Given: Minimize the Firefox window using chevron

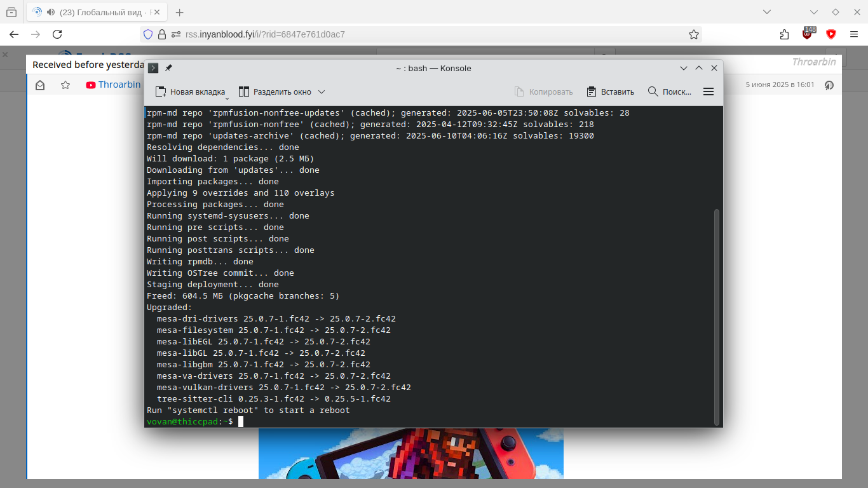Looking at the screenshot, I should 814,12.
